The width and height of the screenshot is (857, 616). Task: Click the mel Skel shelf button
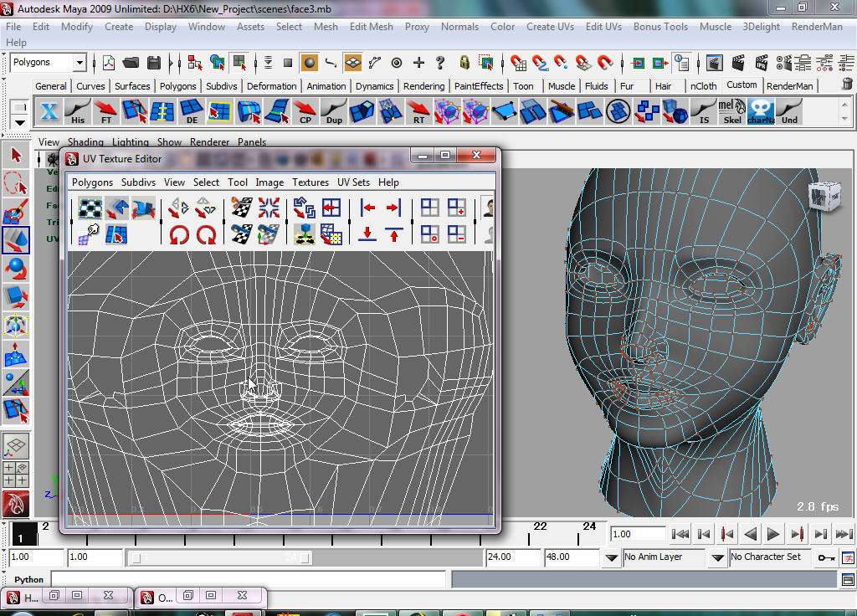coord(731,111)
